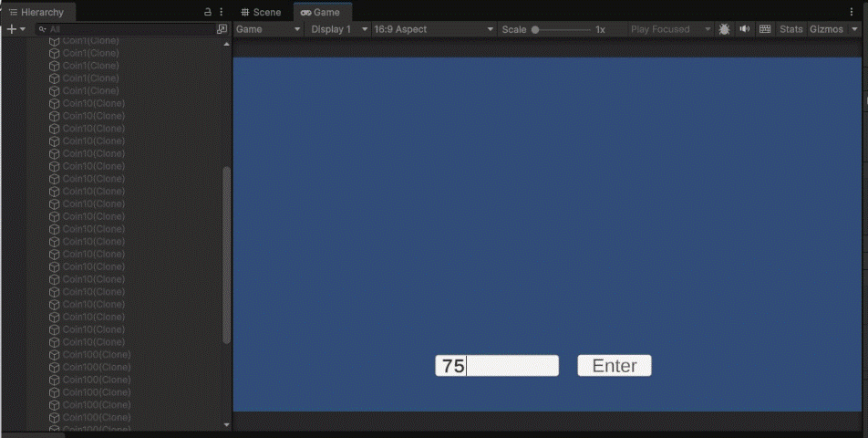This screenshot has height=438, width=868.
Task: Click the Scale slider handle
Action: (535, 29)
